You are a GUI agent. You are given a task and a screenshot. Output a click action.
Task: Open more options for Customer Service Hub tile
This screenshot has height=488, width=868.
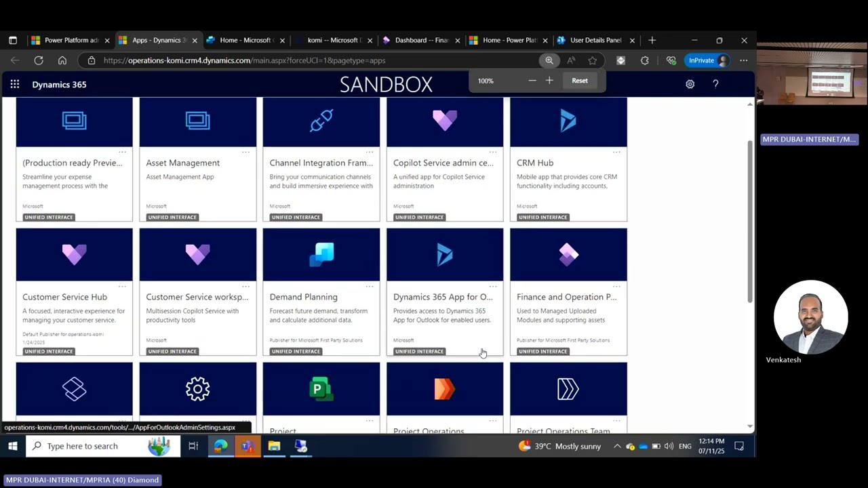pyautogui.click(x=123, y=286)
